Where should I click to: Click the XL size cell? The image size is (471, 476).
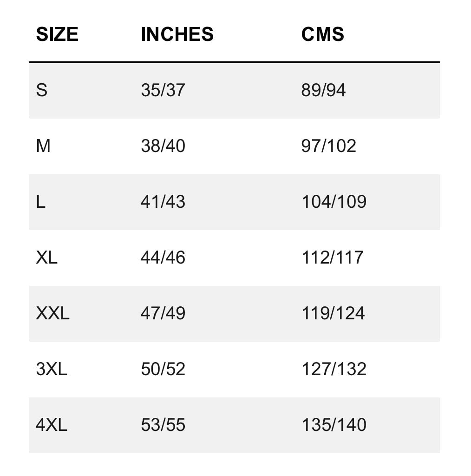click(46, 258)
